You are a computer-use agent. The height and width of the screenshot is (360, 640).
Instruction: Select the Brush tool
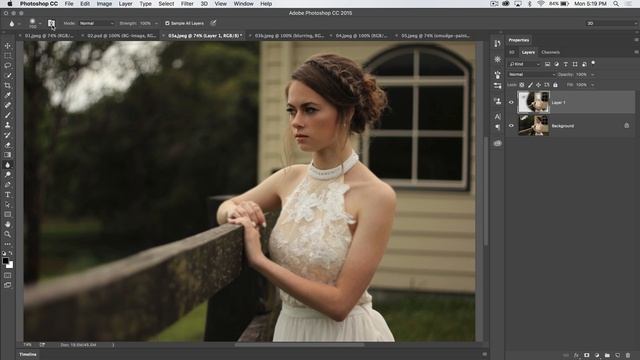[x=7, y=115]
